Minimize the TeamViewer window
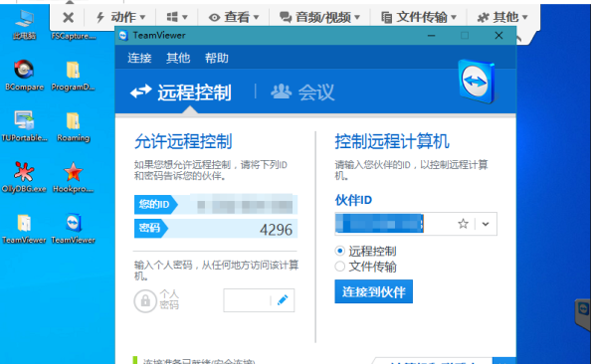Image resolution: width=591 pixels, height=364 pixels. [x=432, y=36]
